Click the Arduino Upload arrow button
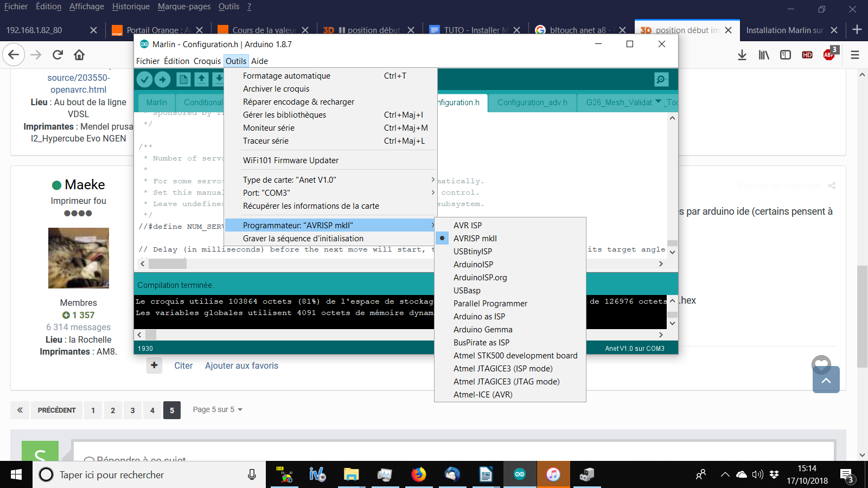868x488 pixels. click(162, 80)
